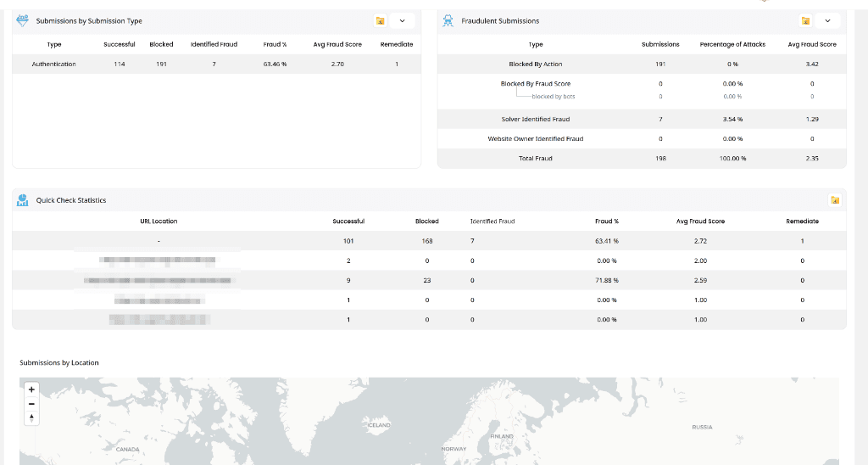868x465 pixels.
Task: Reset map bearing with compass button
Action: pyautogui.click(x=31, y=417)
